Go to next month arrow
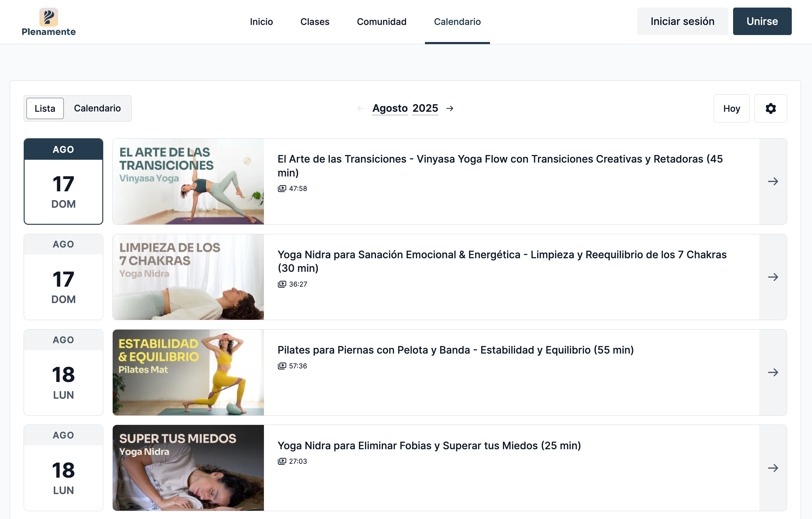This screenshot has width=812, height=519. [x=450, y=108]
